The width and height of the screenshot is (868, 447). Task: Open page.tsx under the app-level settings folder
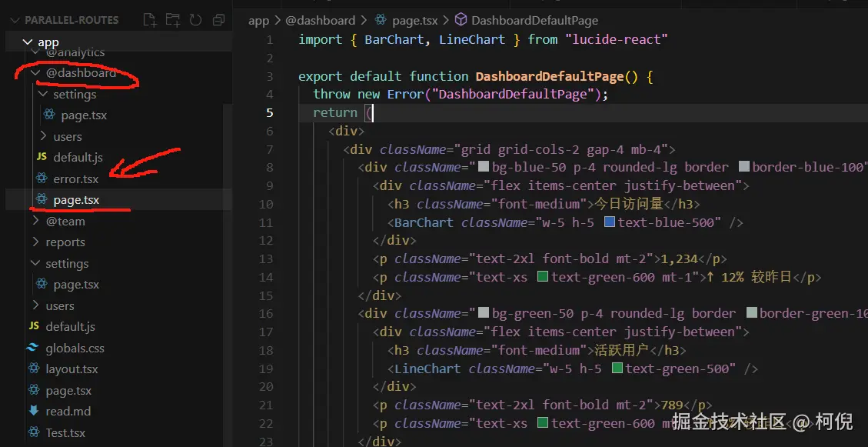pyautogui.click(x=76, y=284)
